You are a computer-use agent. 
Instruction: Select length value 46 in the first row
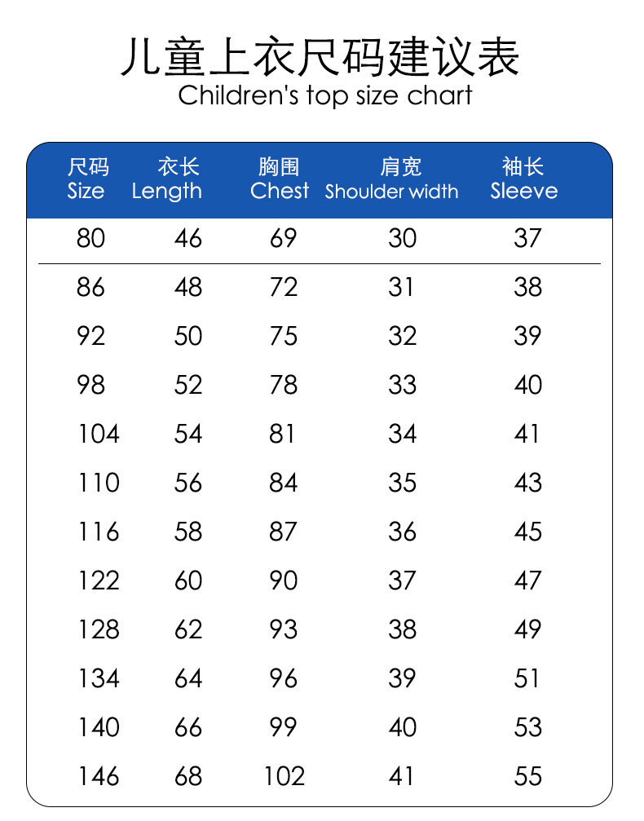click(188, 238)
